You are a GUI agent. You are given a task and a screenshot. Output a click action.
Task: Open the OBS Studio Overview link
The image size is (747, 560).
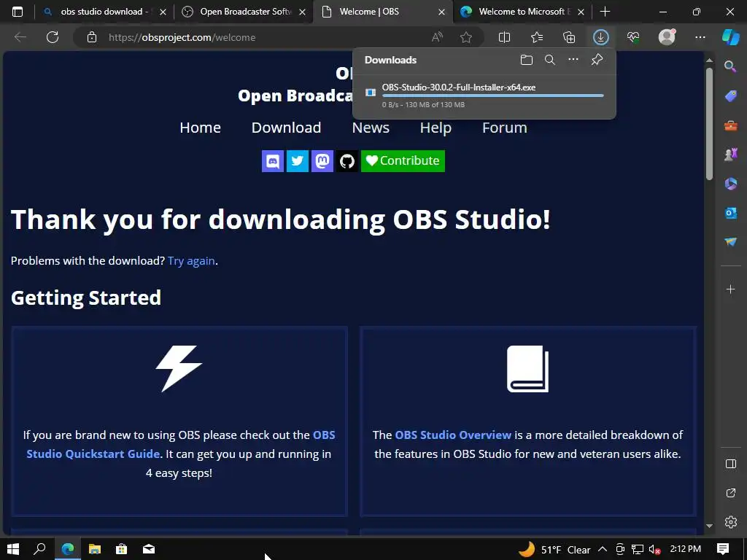[x=453, y=435]
